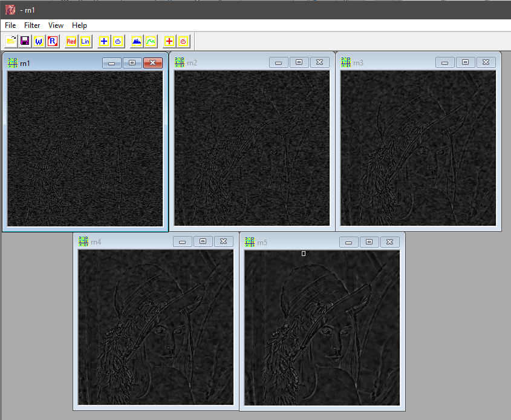Click the red sigma toolbar icon
The image size is (511, 420).
183,41
